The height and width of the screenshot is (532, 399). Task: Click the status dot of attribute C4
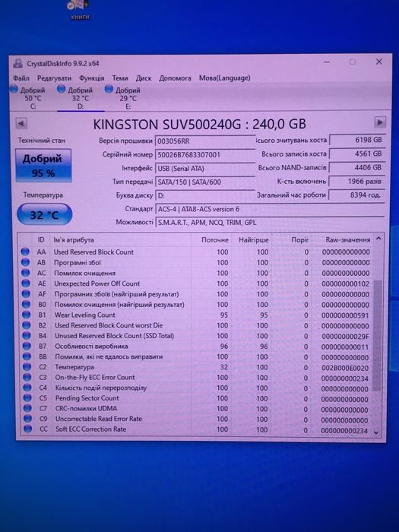(x=27, y=388)
